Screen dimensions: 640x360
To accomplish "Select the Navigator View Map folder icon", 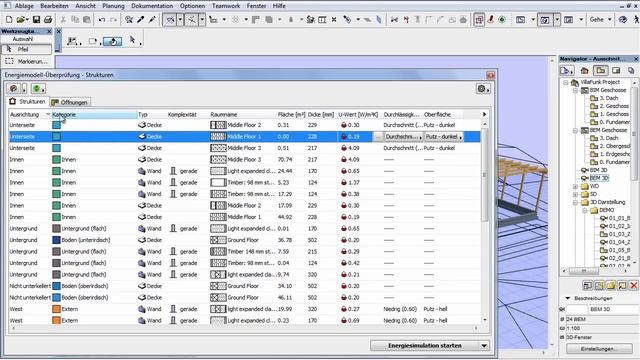I will coord(600,71).
